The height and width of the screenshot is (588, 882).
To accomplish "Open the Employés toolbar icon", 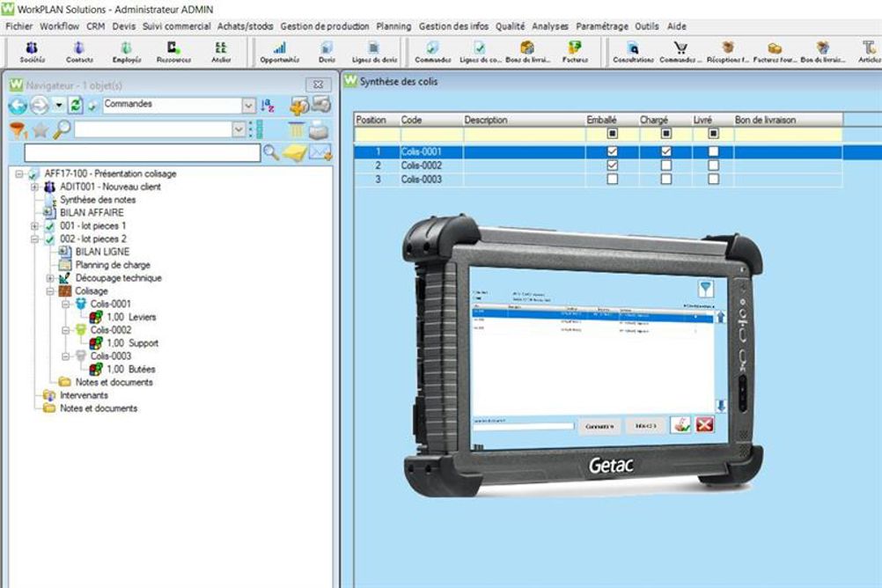I will point(127,52).
